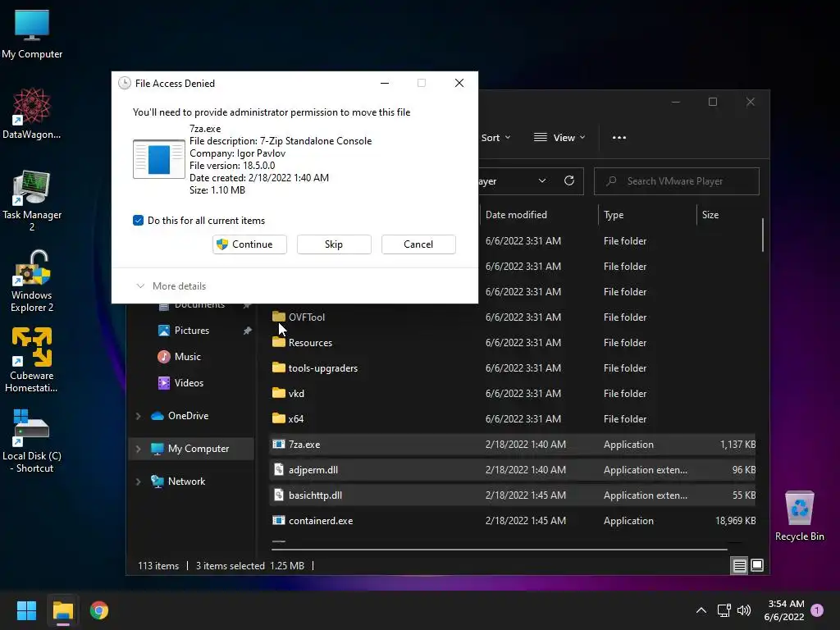Click the 7za.exe application icon
Viewport: 840px width, 630px height.
[x=279, y=444]
